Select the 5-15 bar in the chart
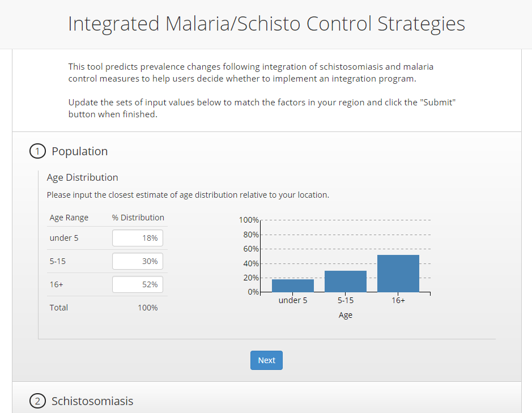 [x=345, y=282]
